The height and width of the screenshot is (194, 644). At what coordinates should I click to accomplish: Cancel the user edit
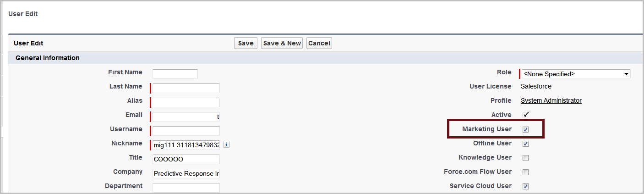[x=319, y=43]
